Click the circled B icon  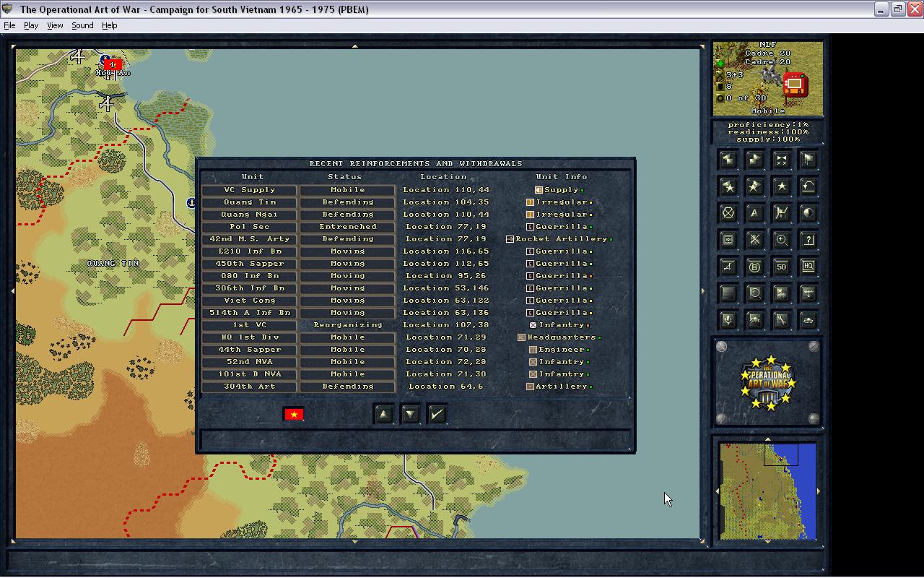coord(754,267)
